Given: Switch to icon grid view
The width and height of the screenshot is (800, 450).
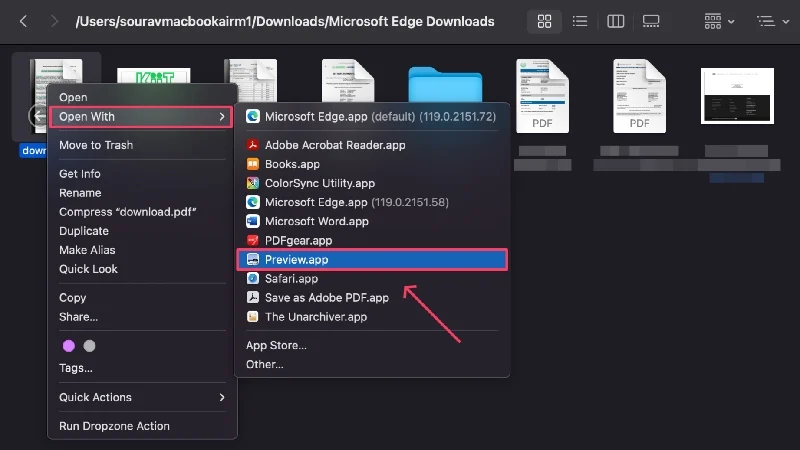Looking at the screenshot, I should point(544,21).
